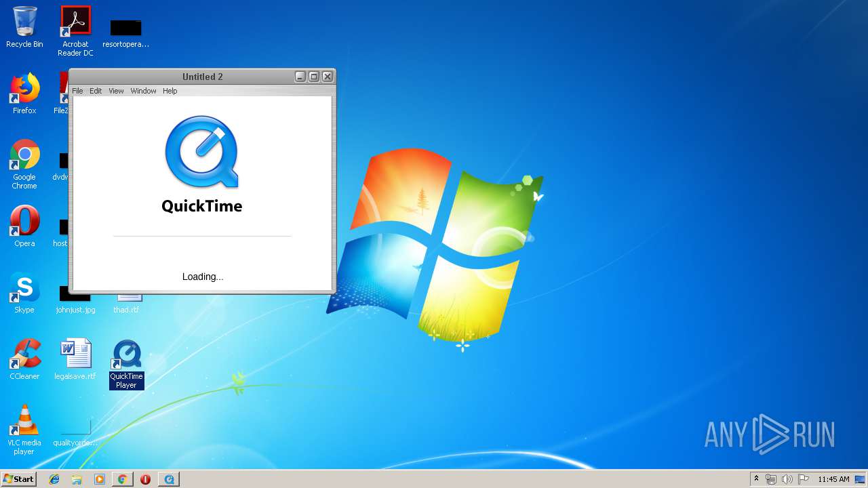Show hidden system tray icons
This screenshot has width=868, height=488.
coord(757,479)
